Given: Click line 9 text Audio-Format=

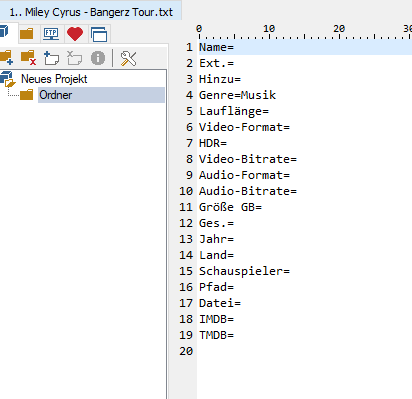Looking at the screenshot, I should (x=244, y=175).
